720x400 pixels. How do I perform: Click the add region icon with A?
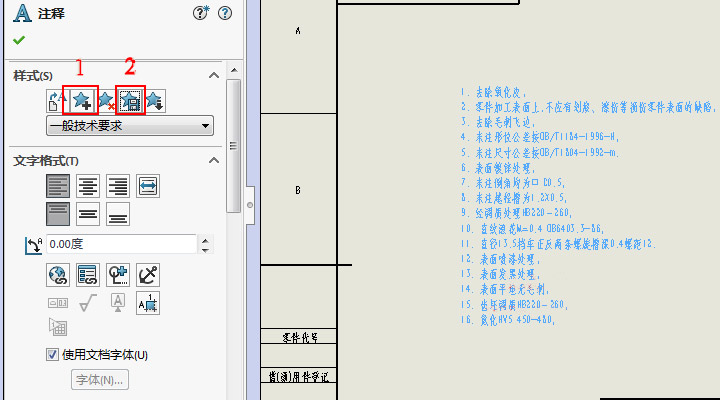point(148,303)
